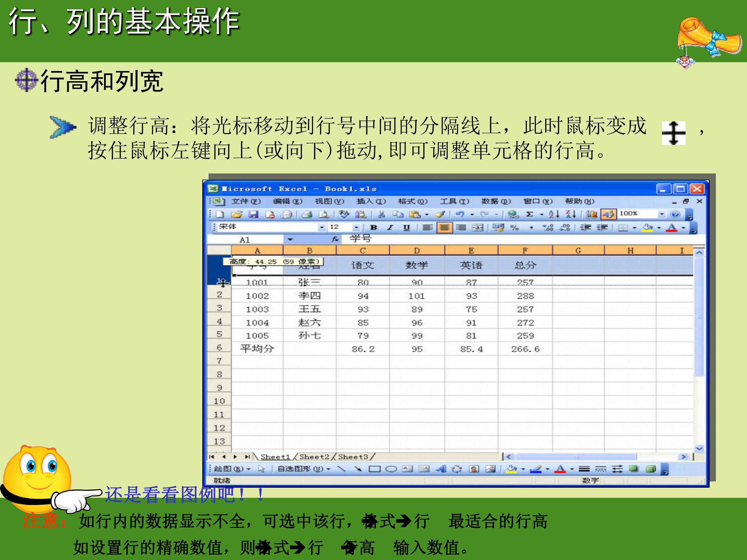Toggle Italic formatting
The image size is (747, 560).
[390, 228]
